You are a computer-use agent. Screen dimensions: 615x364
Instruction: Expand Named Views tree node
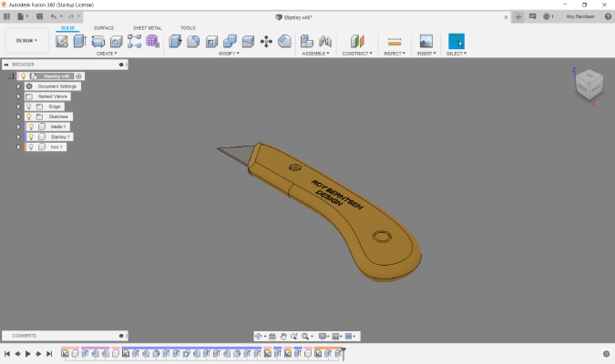click(18, 96)
